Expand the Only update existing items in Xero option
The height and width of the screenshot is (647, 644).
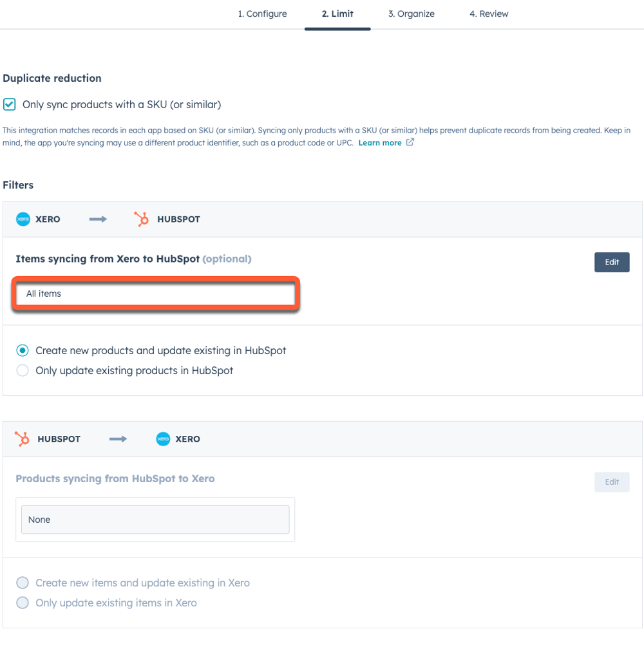pyautogui.click(x=23, y=603)
